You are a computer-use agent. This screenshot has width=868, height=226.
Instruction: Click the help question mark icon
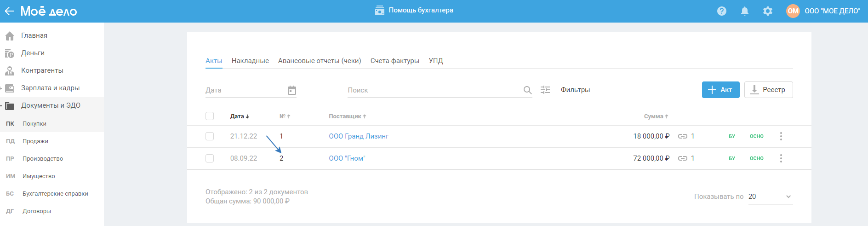pyautogui.click(x=722, y=11)
